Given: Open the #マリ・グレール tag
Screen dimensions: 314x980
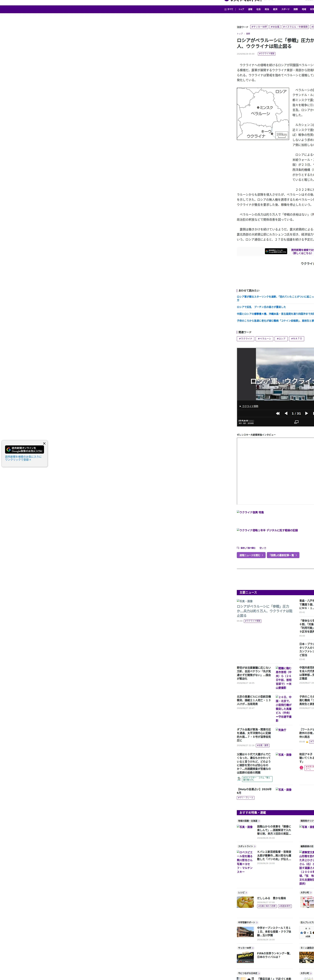Looking at the screenshot, I should [246, 797].
